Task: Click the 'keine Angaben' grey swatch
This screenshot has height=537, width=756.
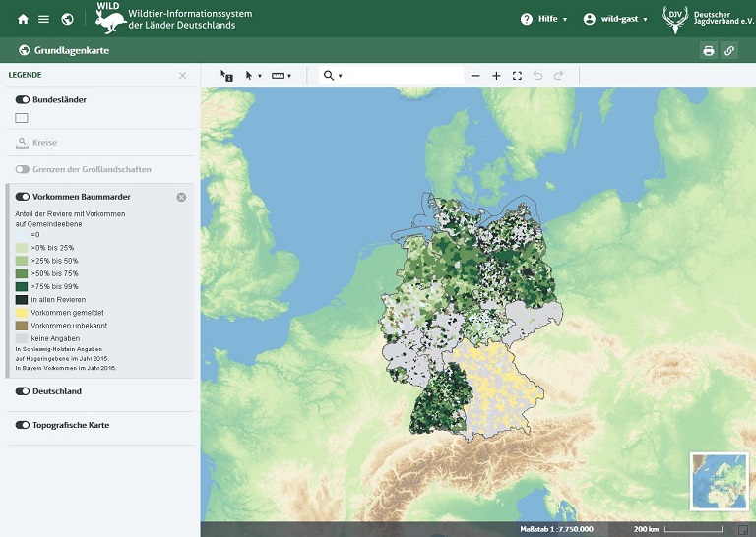Action: coord(22,338)
